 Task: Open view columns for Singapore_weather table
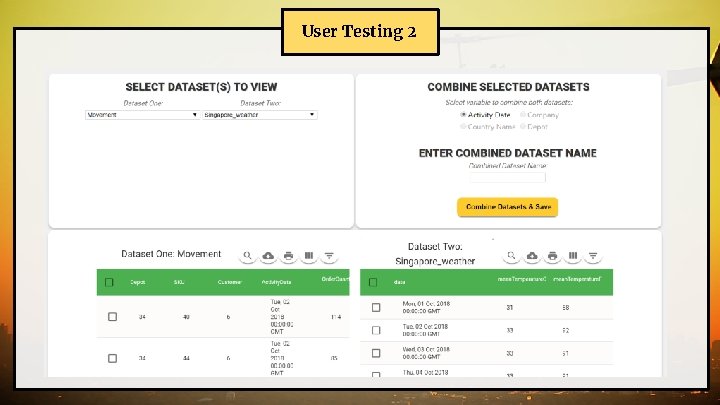(573, 255)
